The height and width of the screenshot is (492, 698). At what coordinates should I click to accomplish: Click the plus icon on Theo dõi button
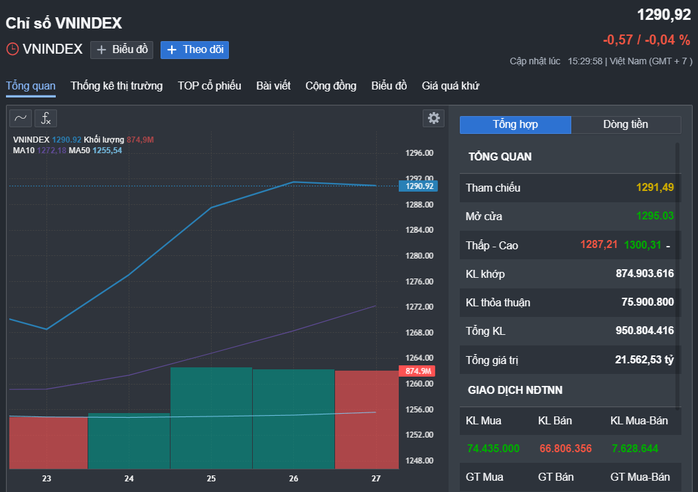coord(172,50)
